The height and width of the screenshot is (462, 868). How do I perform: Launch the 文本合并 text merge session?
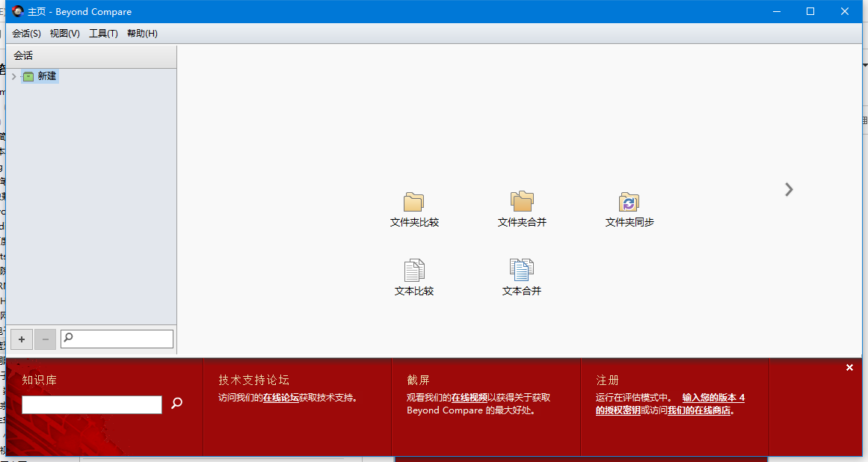(x=521, y=278)
